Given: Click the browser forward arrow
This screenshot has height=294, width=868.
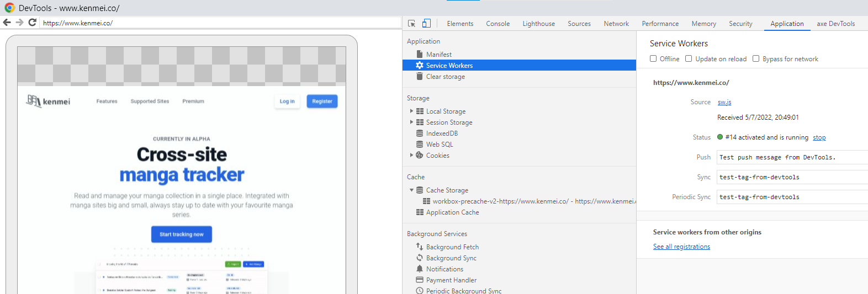Looking at the screenshot, I should [x=19, y=23].
